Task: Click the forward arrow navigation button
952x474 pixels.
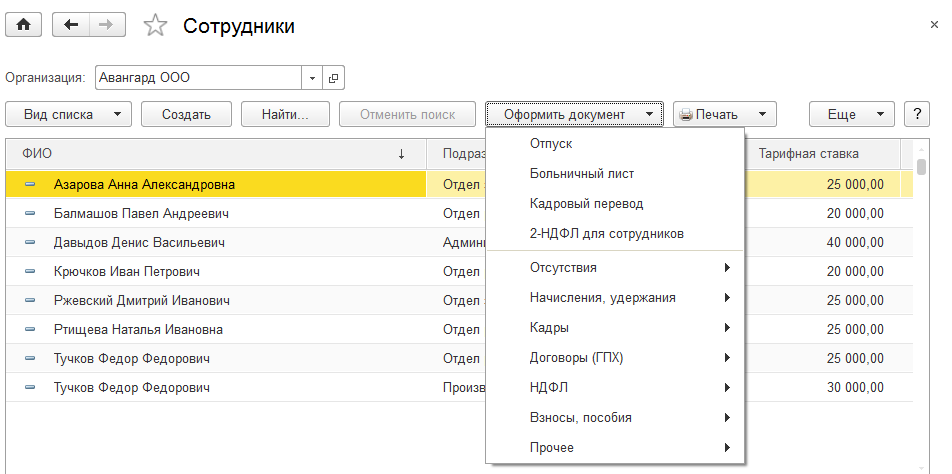Action: coord(104,26)
